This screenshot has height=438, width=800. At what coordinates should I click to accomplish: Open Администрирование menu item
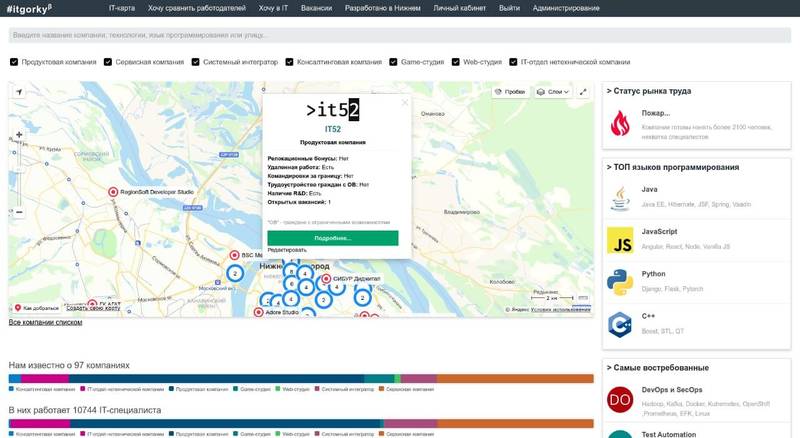coord(566,8)
